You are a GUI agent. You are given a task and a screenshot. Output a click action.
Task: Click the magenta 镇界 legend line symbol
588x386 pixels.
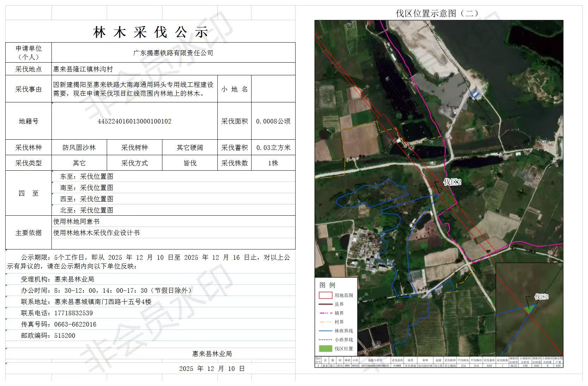point(325,313)
